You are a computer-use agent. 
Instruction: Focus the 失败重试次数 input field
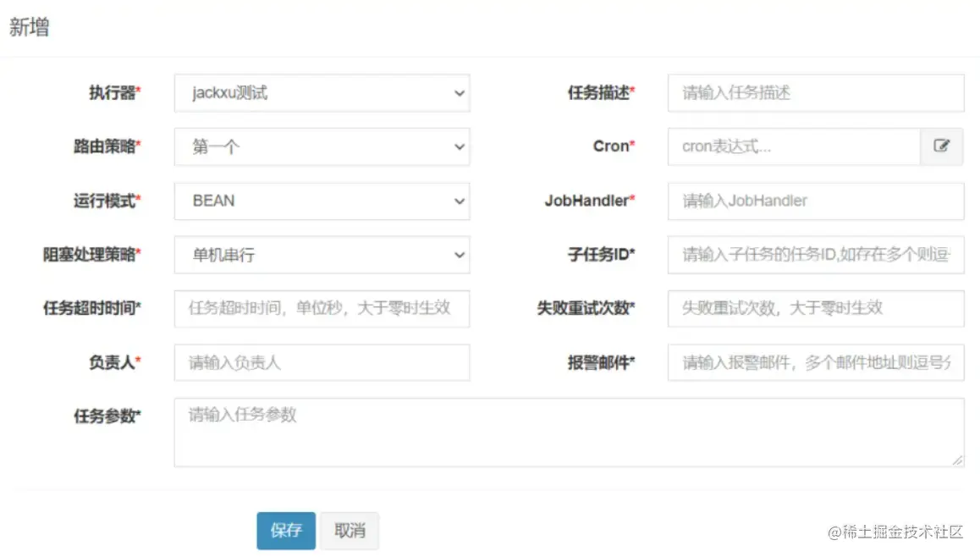[816, 308]
